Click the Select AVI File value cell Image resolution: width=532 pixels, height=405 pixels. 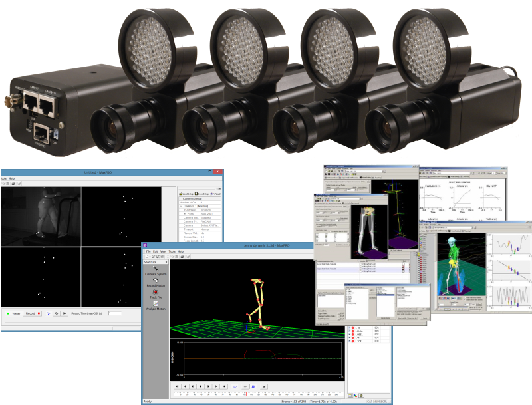point(210,225)
